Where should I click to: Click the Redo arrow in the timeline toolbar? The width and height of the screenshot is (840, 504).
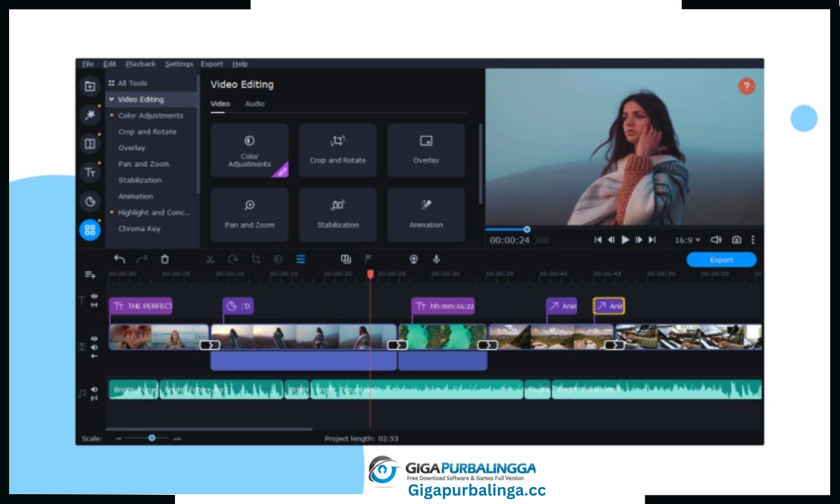click(x=142, y=259)
